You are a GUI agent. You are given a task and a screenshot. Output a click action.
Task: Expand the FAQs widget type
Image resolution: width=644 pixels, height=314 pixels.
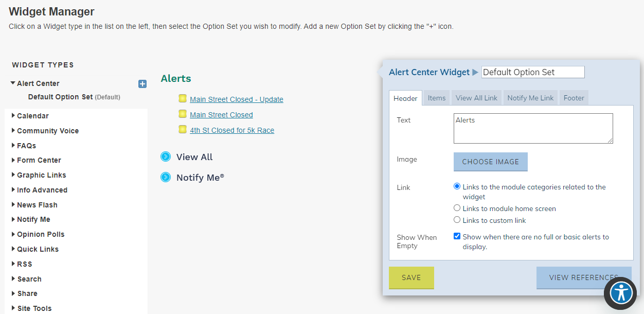pos(13,146)
